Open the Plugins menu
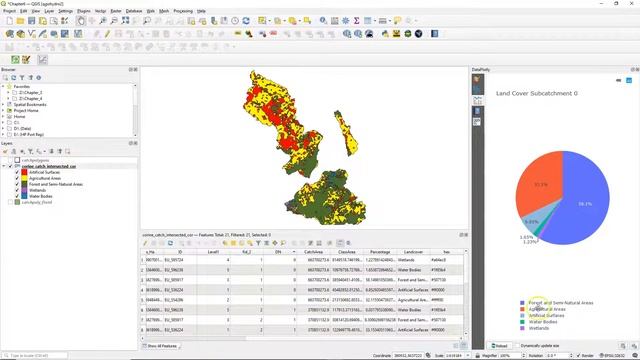The image size is (640, 360). tap(84, 11)
